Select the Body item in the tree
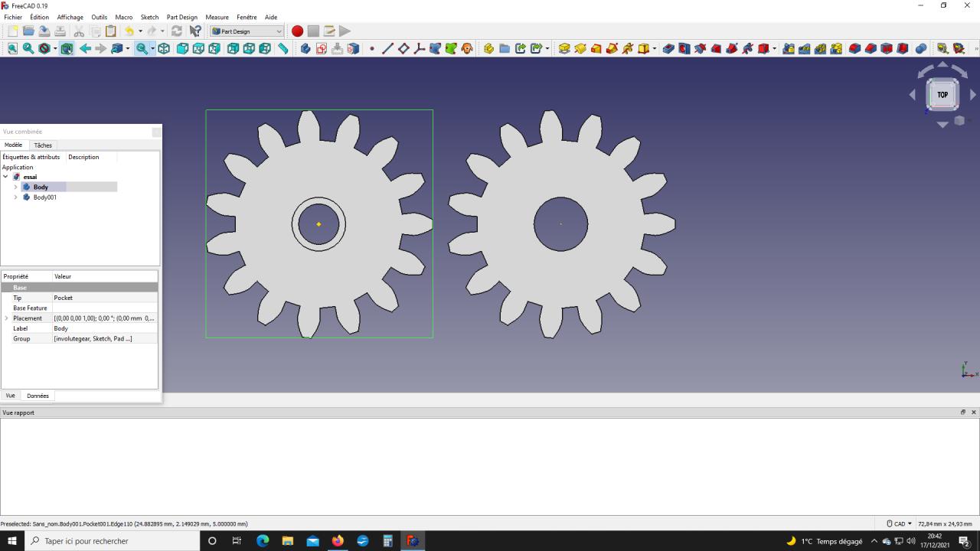Image resolution: width=980 pixels, height=551 pixels. point(41,187)
